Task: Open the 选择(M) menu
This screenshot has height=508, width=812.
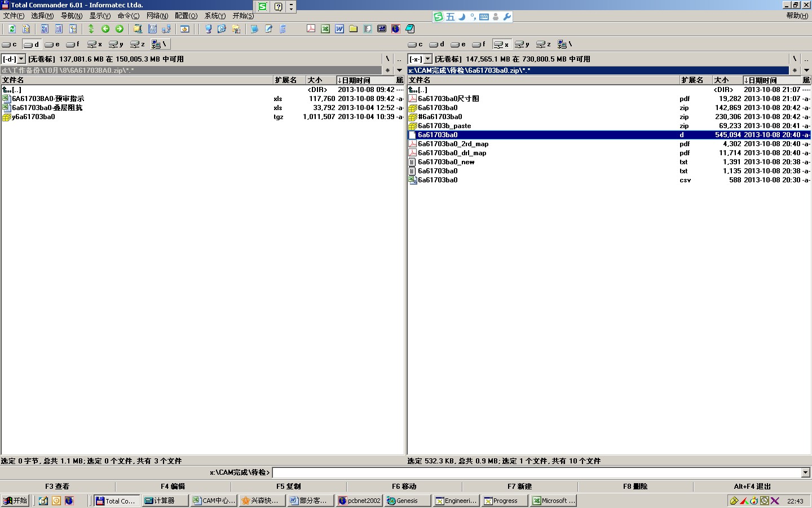Action: coord(42,16)
